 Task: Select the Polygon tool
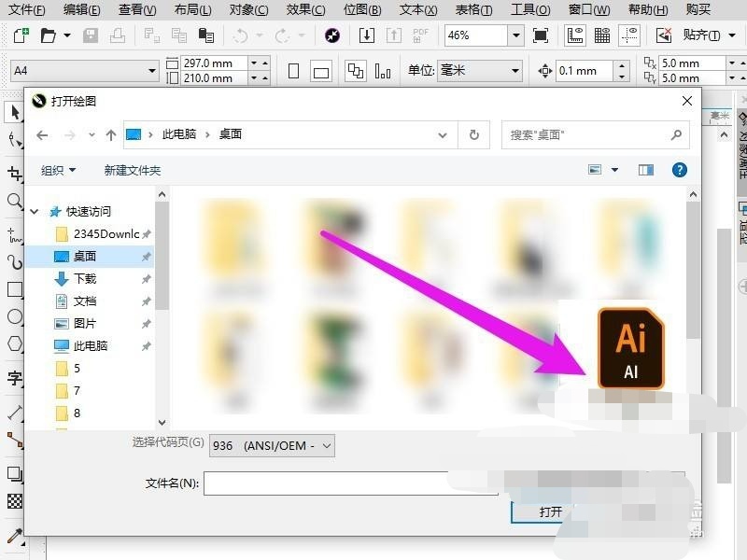coord(15,343)
